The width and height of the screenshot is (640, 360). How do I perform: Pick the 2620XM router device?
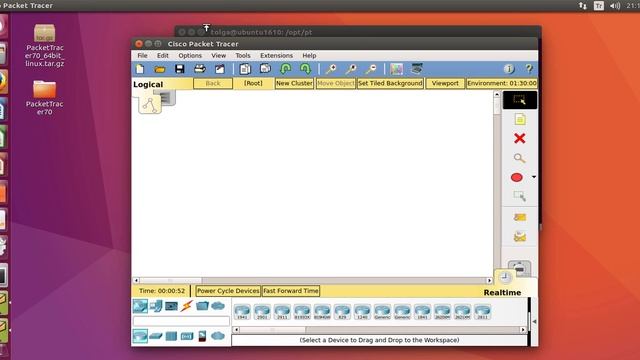coord(442,312)
